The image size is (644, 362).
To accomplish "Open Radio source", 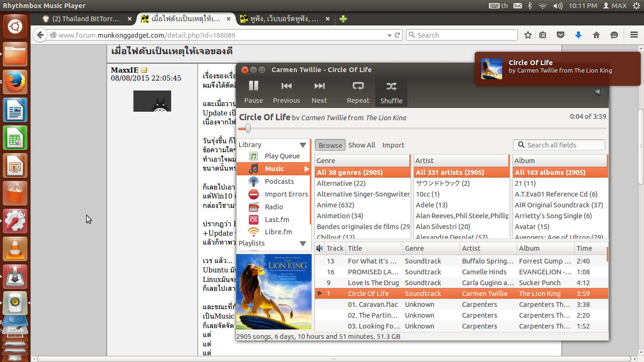I will tap(273, 207).
